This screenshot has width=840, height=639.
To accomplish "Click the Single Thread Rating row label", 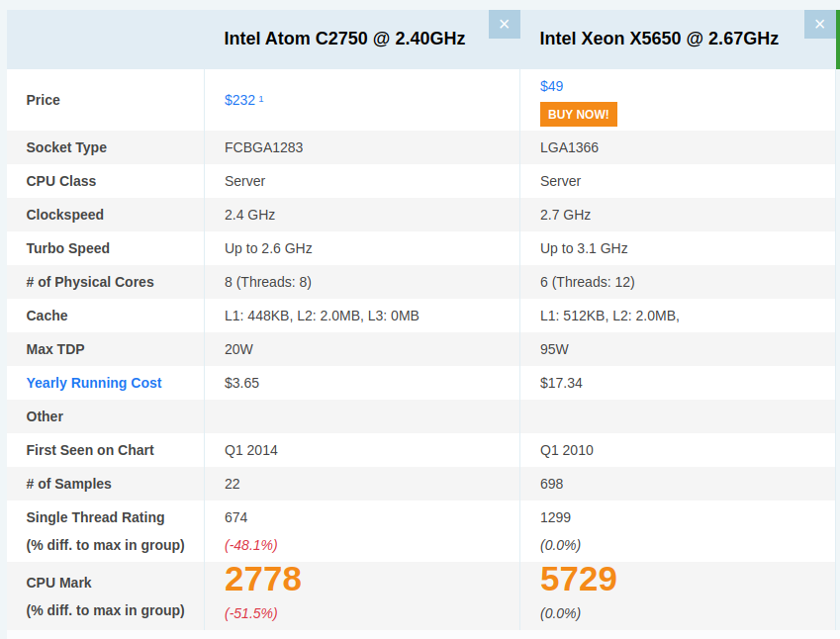I will pyautogui.click(x=95, y=517).
